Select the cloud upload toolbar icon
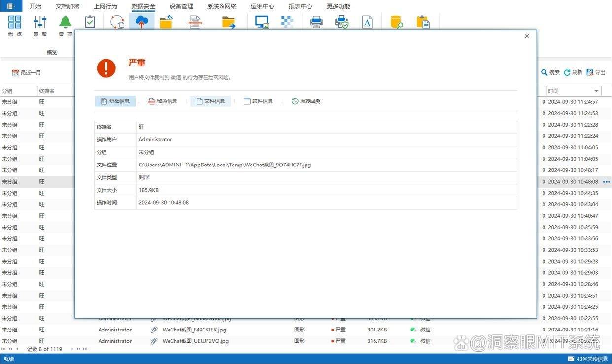This screenshot has height=364, width=612. point(141,22)
